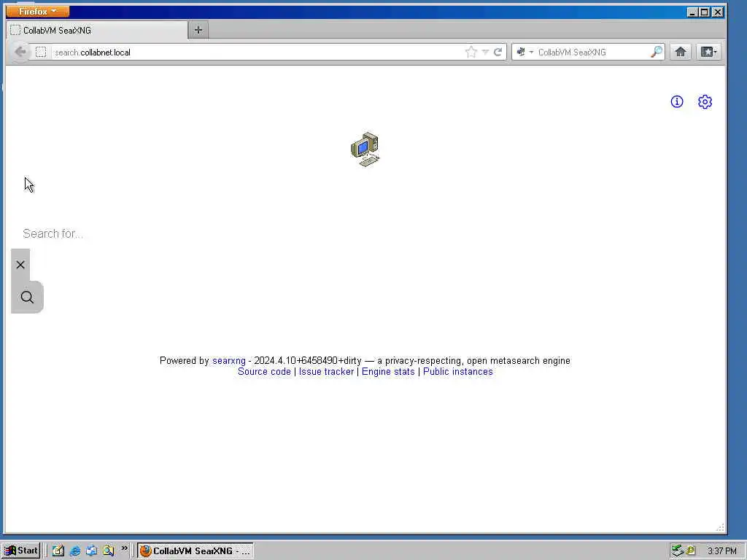Open SearXNG preferences gear icon
Image resolution: width=747 pixels, height=560 pixels.
[705, 101]
